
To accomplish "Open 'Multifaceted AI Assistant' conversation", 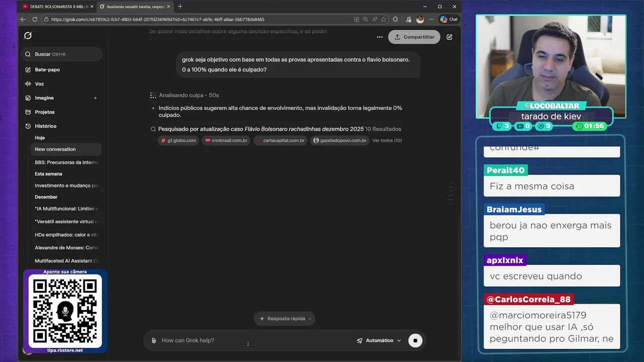I will pyautogui.click(x=66, y=261).
